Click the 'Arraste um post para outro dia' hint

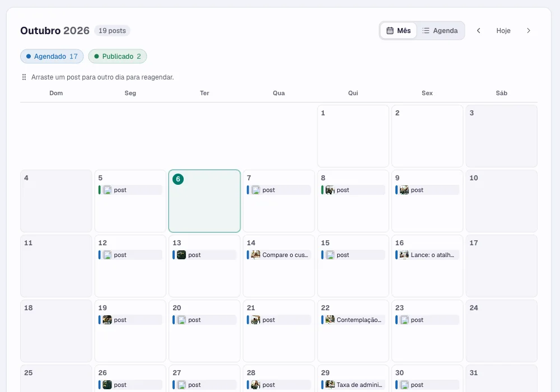102,77
